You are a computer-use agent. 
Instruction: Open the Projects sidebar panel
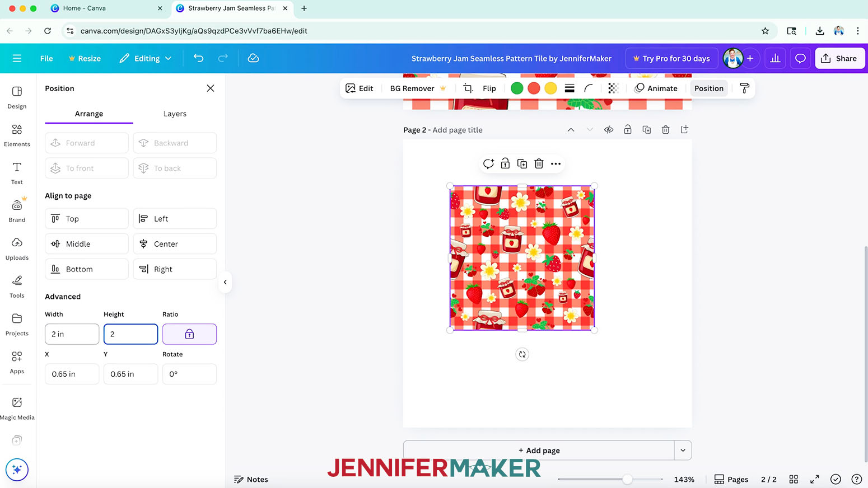[x=17, y=325]
